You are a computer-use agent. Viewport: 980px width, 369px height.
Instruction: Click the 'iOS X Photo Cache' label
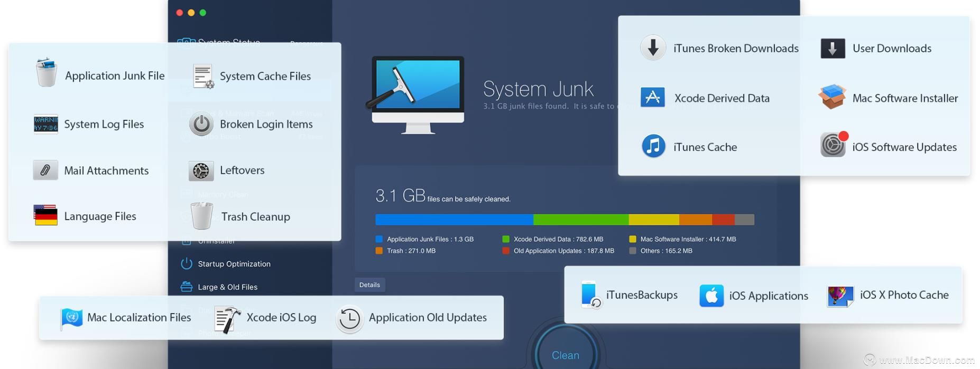click(x=904, y=295)
